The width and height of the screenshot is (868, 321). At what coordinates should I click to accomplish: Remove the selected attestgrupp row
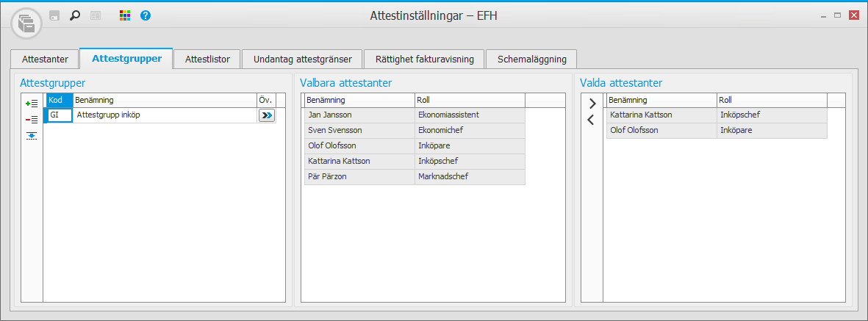click(x=32, y=120)
